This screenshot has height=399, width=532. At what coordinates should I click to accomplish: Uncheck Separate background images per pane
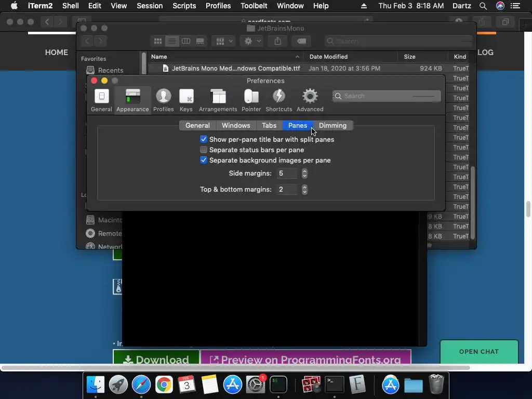point(204,160)
